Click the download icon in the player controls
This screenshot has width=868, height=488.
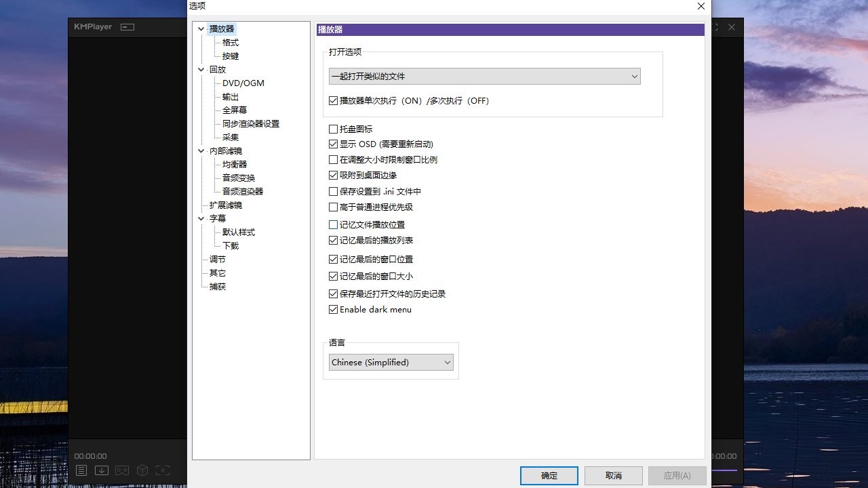(x=102, y=470)
